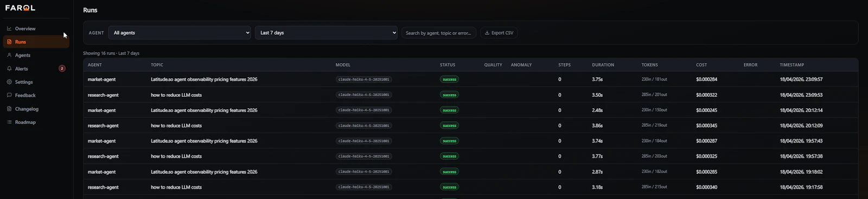Screen dimensions: 868x199
Task: Sort by the ERROR column header
Action: tap(750, 65)
